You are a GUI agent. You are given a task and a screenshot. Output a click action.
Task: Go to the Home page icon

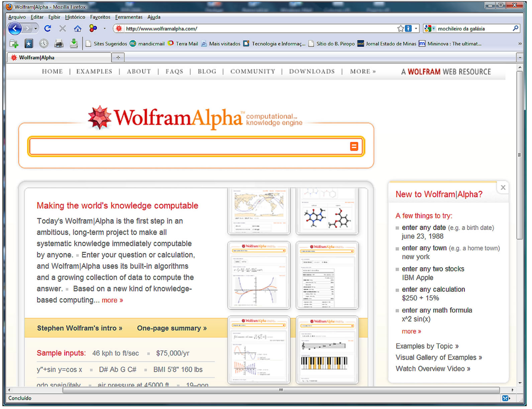point(78,28)
